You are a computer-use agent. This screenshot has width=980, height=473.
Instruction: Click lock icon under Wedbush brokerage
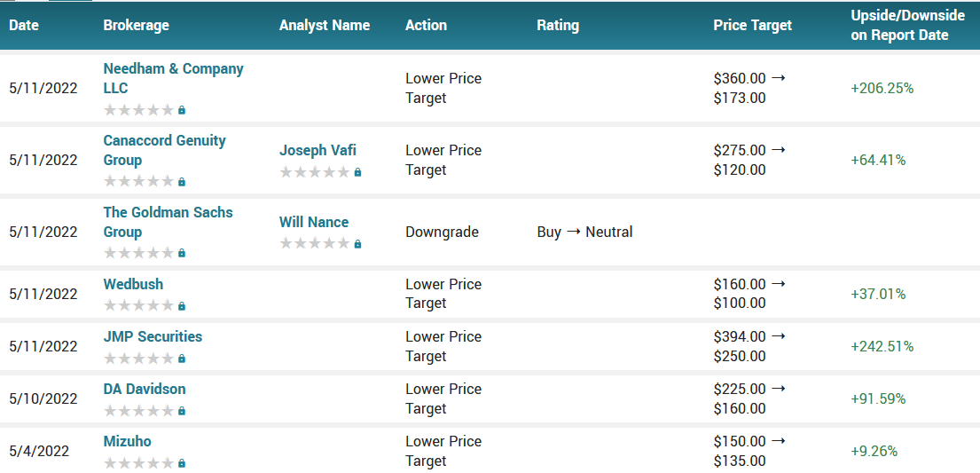tap(182, 306)
